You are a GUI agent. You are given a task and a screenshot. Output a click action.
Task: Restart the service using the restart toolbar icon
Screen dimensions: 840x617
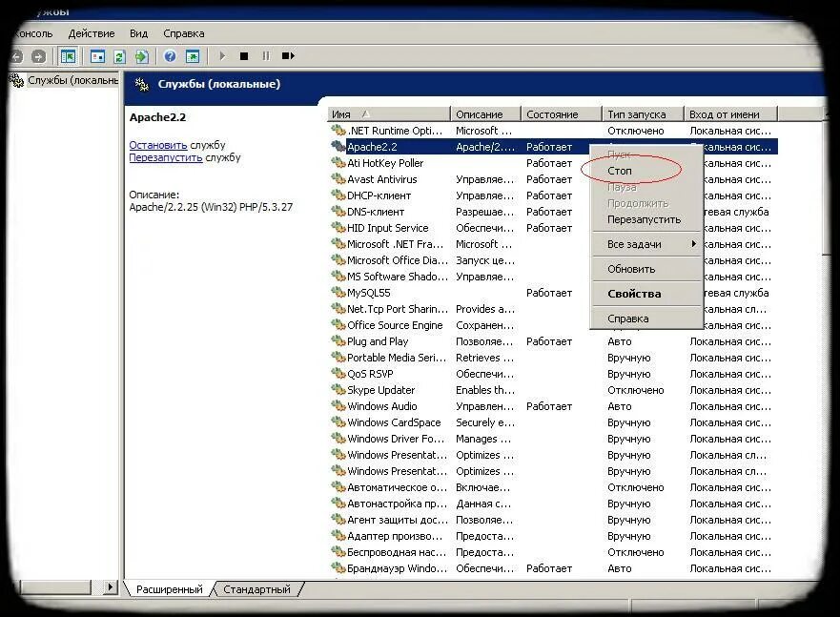point(287,55)
